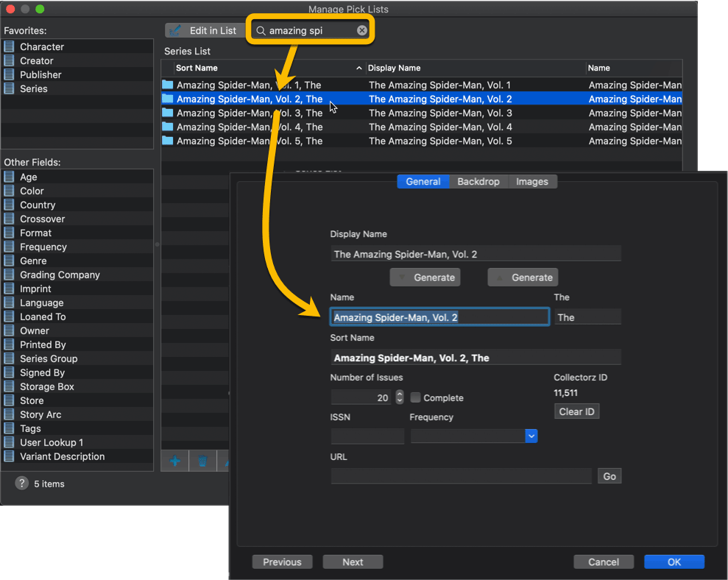The width and height of the screenshot is (728, 580).
Task: Confirm with the OK button
Action: (674, 562)
